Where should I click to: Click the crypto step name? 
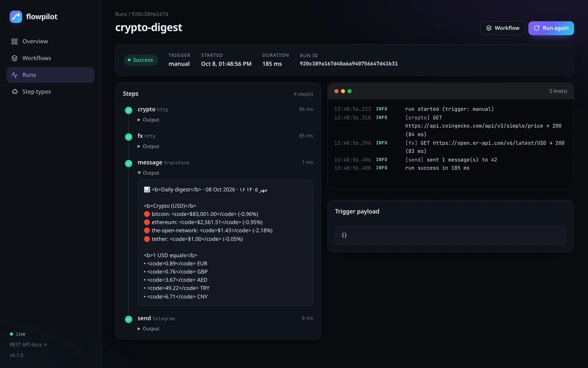pos(146,109)
